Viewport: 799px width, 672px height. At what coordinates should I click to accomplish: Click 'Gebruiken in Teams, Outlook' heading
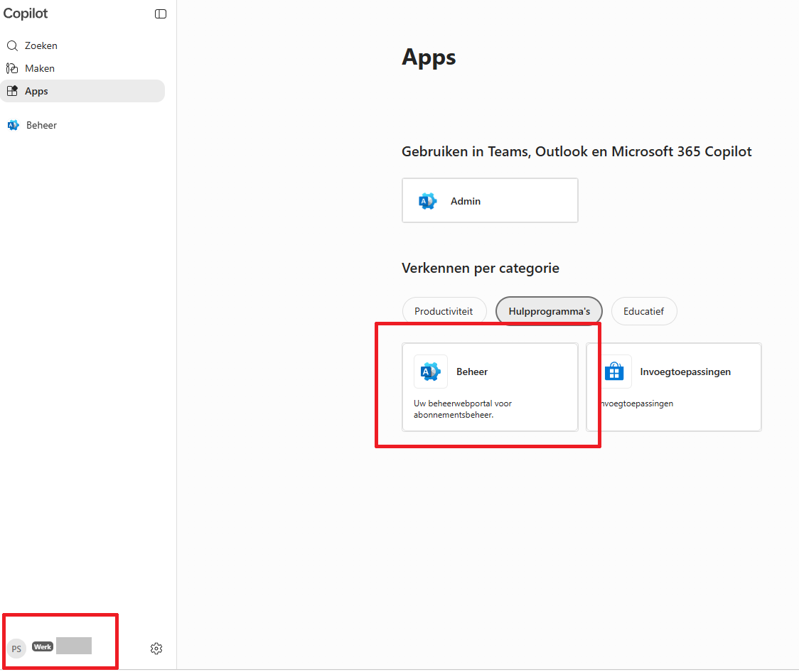coord(577,152)
